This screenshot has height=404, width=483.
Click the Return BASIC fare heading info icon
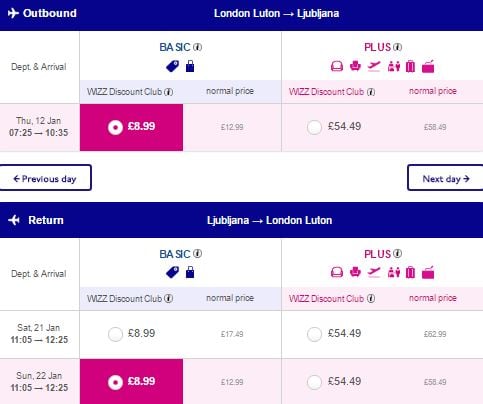pos(198,254)
